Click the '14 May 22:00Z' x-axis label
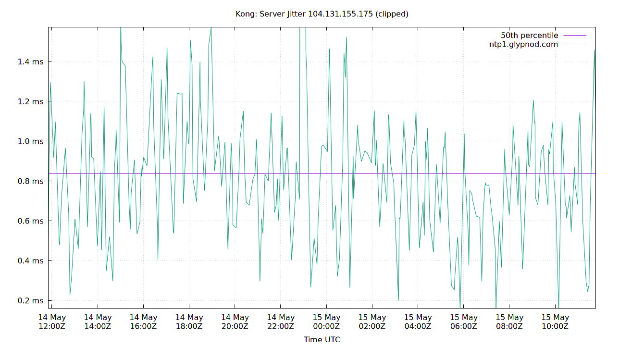 pyautogui.click(x=281, y=322)
